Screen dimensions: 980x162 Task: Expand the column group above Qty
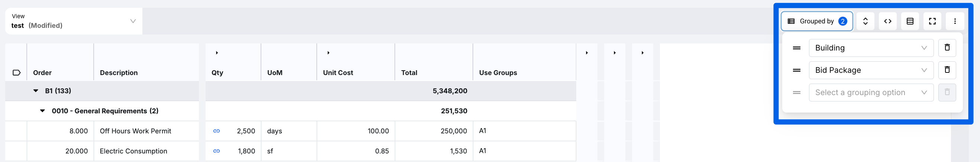[x=217, y=53]
